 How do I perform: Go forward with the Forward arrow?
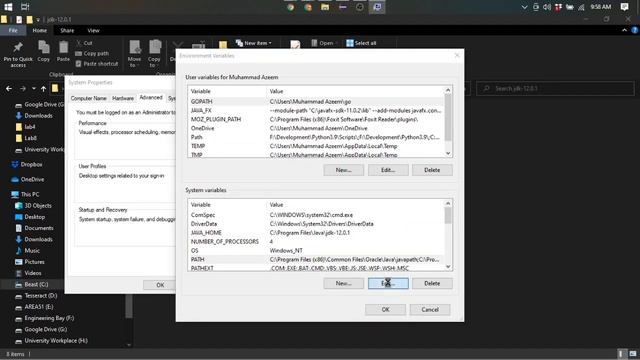[23, 89]
